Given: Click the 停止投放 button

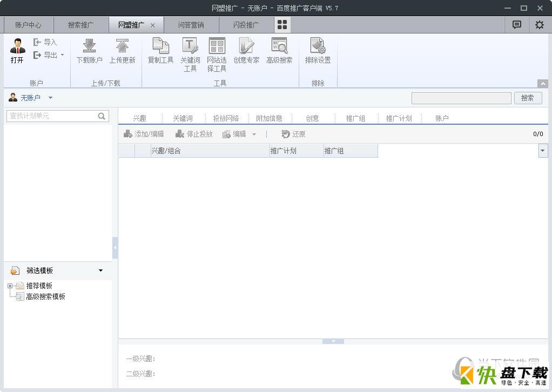Looking at the screenshot, I should [194, 134].
